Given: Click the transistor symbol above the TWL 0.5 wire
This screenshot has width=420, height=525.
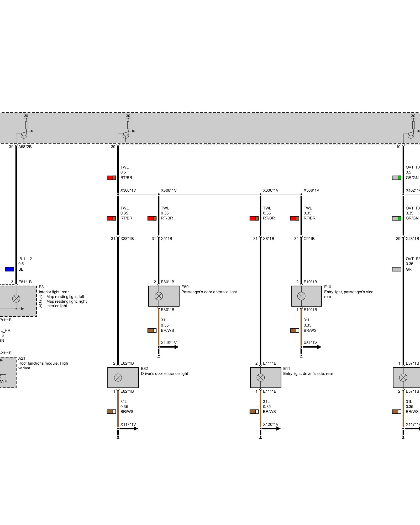Looking at the screenshot, I should click(126, 135).
